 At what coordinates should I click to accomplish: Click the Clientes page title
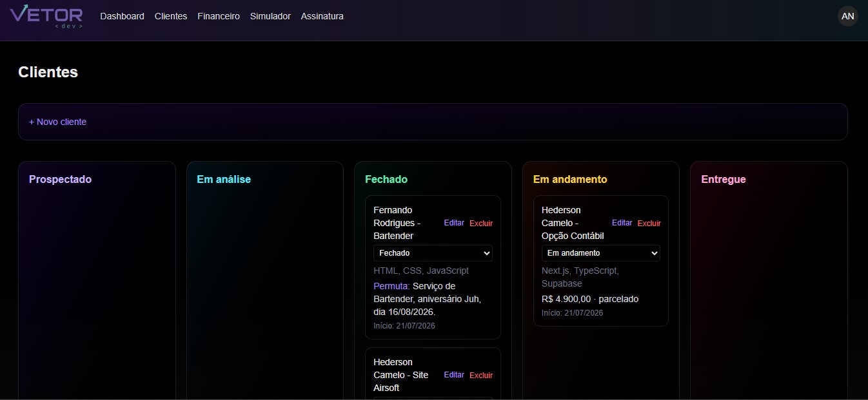(x=48, y=72)
